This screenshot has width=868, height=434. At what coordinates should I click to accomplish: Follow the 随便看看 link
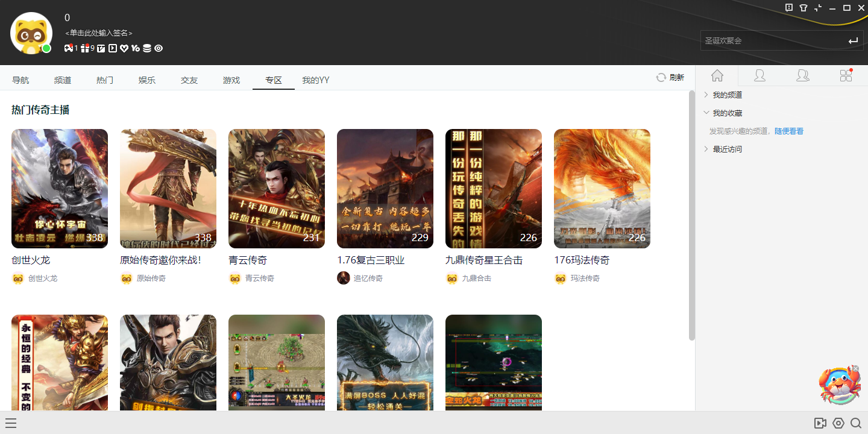[788, 131]
